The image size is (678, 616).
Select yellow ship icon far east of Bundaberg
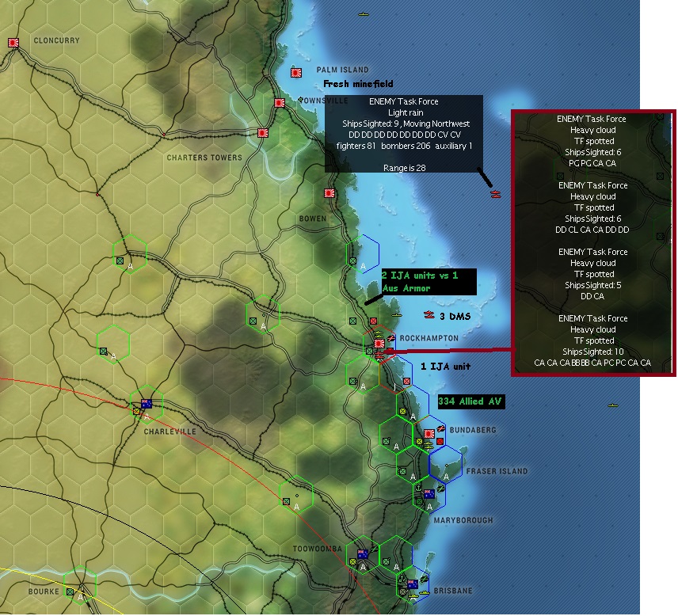(613, 405)
